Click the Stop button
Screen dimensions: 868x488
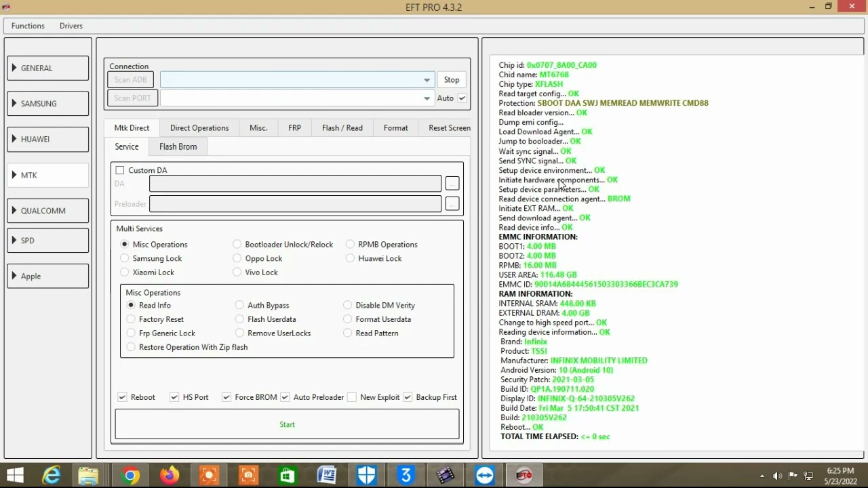click(x=452, y=80)
